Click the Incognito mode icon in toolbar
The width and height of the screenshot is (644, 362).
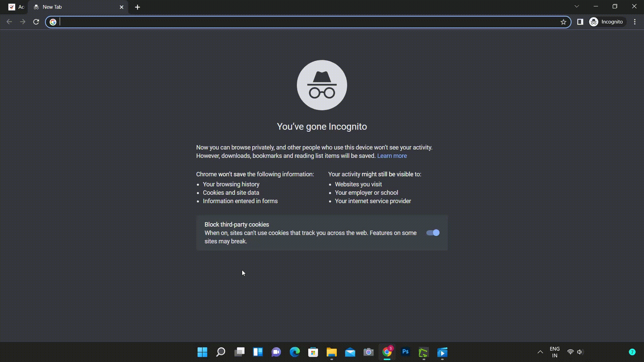click(x=594, y=22)
